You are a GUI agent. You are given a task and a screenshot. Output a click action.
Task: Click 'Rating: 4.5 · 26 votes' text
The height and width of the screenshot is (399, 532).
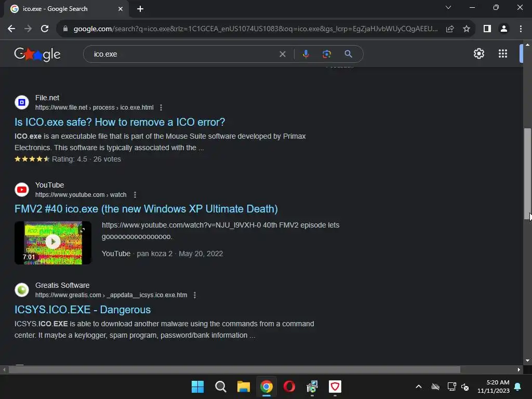point(87,159)
